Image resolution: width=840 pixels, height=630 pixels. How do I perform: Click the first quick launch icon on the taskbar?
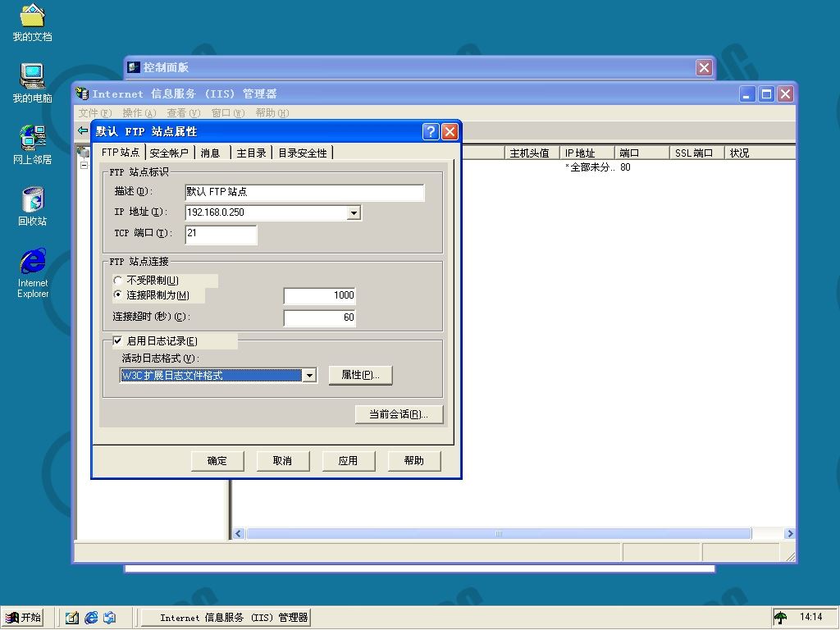tap(72, 618)
